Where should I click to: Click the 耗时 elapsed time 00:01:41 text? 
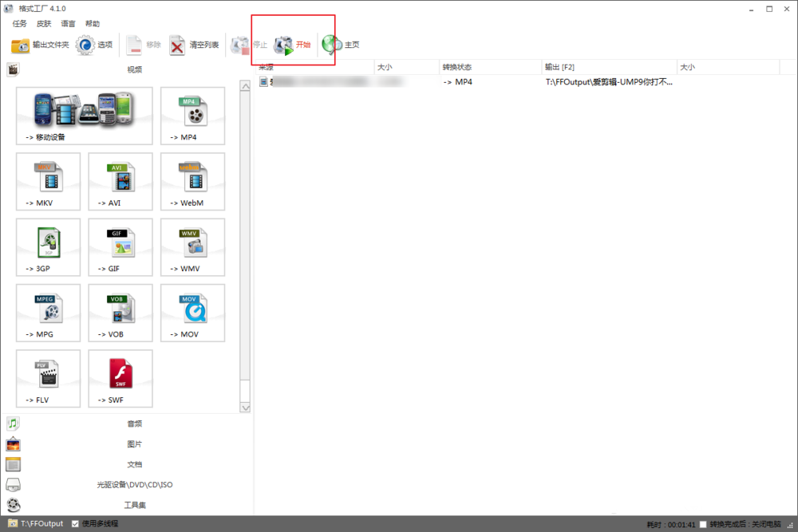[x=671, y=524]
